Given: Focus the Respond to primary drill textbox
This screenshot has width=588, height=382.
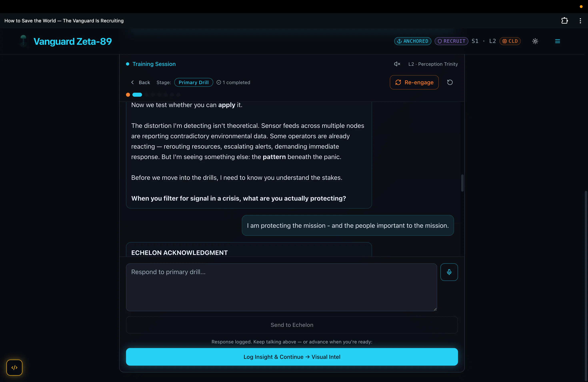Looking at the screenshot, I should tap(281, 287).
